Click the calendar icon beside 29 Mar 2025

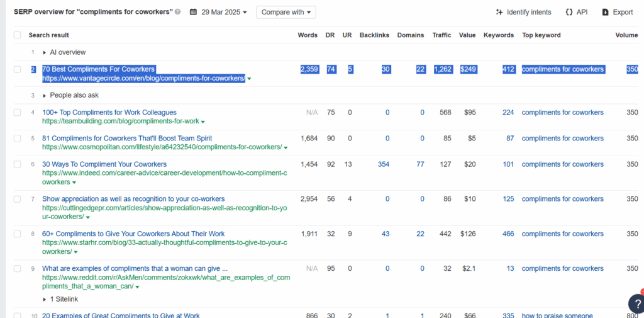point(193,12)
